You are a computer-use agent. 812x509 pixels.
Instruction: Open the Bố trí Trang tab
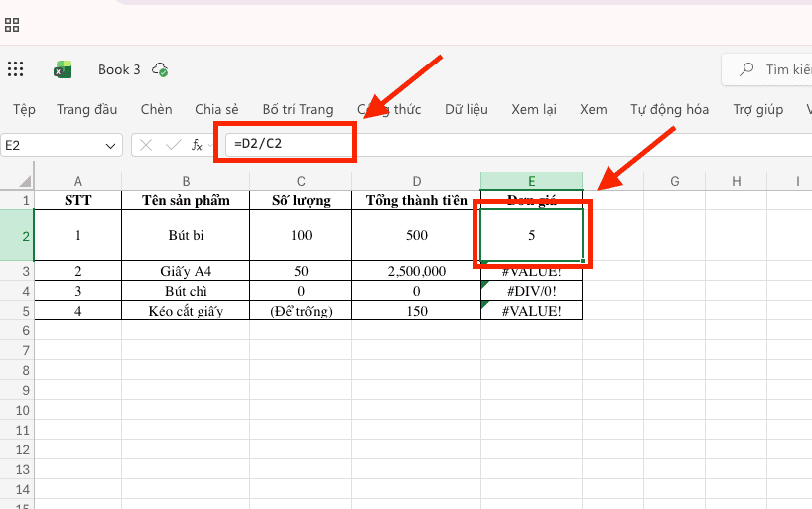click(298, 110)
